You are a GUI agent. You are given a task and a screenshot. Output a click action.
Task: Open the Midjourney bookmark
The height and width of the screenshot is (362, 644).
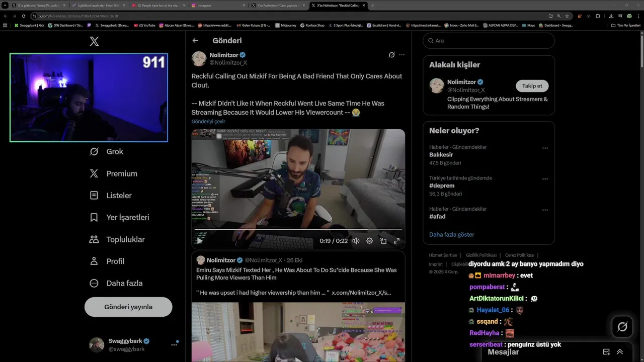tap(286, 25)
